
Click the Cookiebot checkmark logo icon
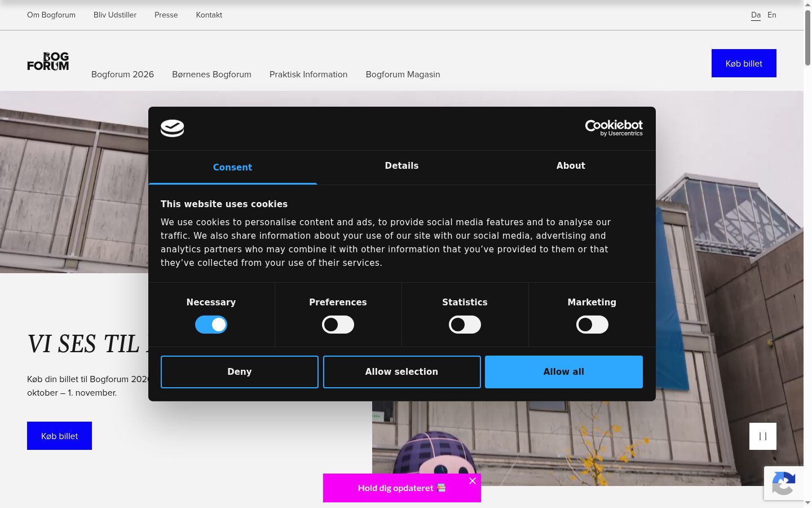pyautogui.click(x=172, y=128)
